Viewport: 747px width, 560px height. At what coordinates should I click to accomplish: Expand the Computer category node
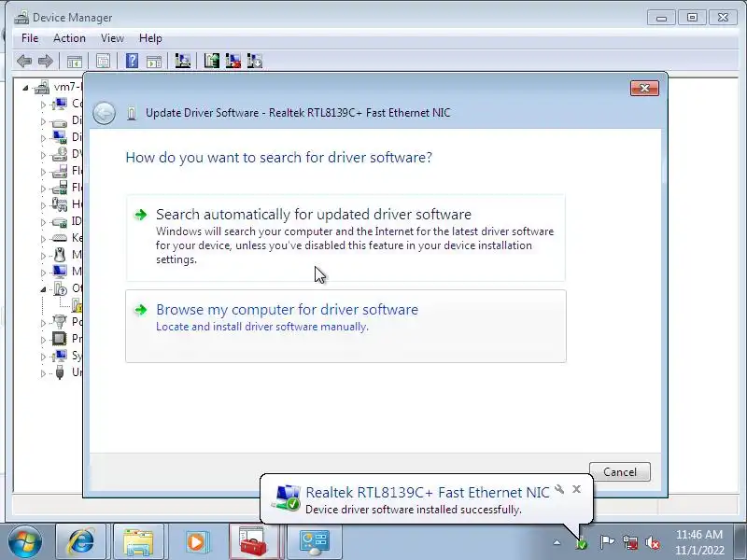[x=43, y=105]
